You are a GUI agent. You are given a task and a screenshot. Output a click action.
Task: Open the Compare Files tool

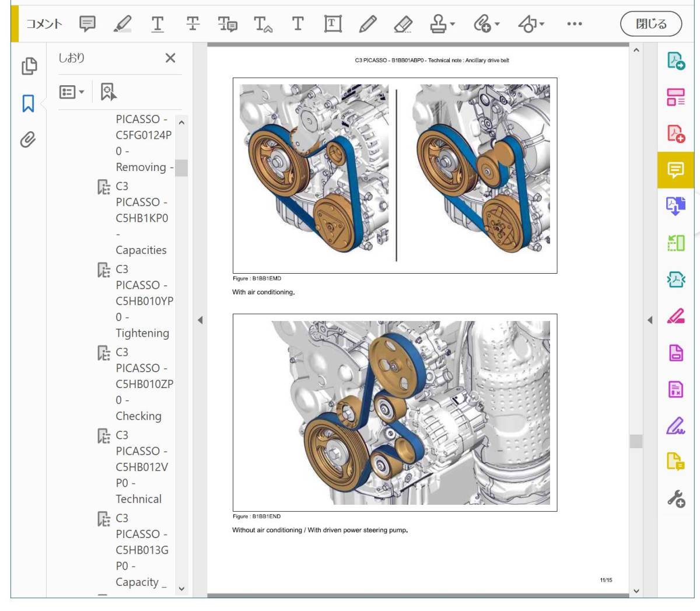point(675,242)
